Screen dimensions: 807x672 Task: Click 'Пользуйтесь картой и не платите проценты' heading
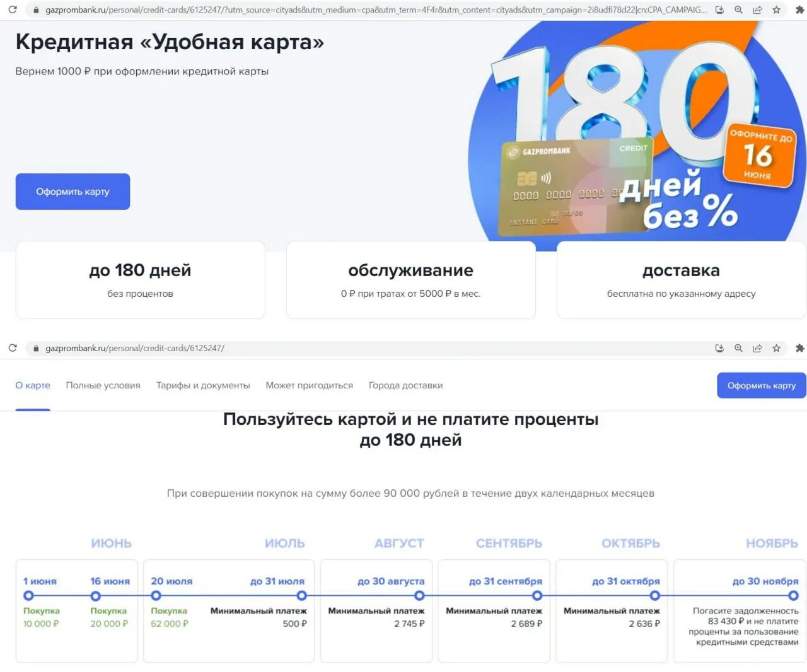[x=410, y=419]
